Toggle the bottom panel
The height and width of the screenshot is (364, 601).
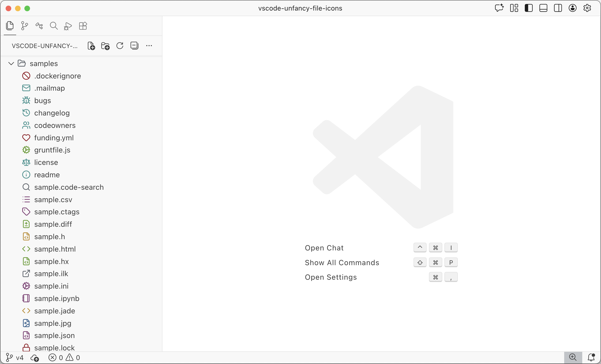pyautogui.click(x=543, y=8)
